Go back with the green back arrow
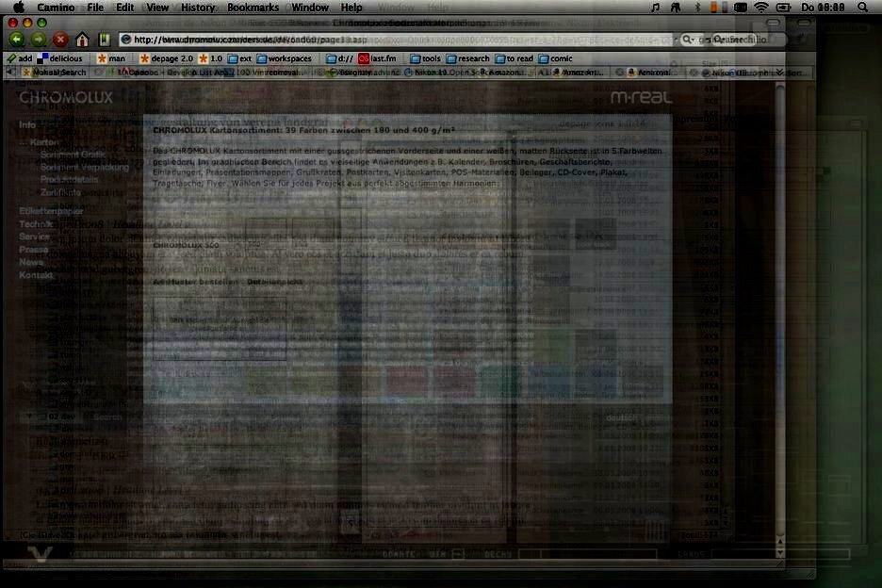The height and width of the screenshot is (588, 882). click(x=17, y=40)
